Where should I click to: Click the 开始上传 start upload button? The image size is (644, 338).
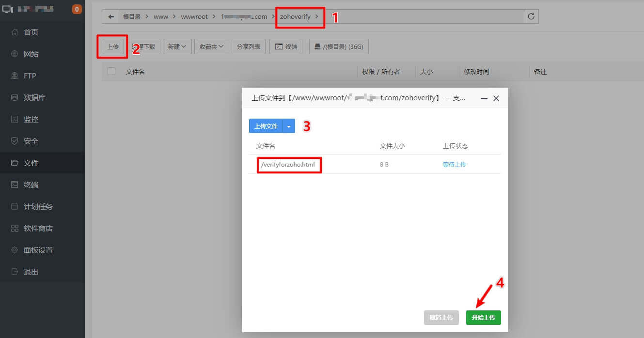483,317
